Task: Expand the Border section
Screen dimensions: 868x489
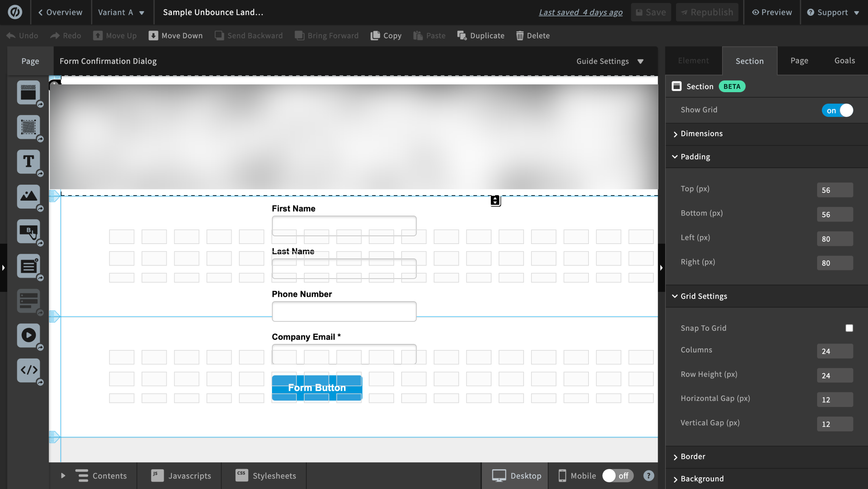Action: click(767, 456)
